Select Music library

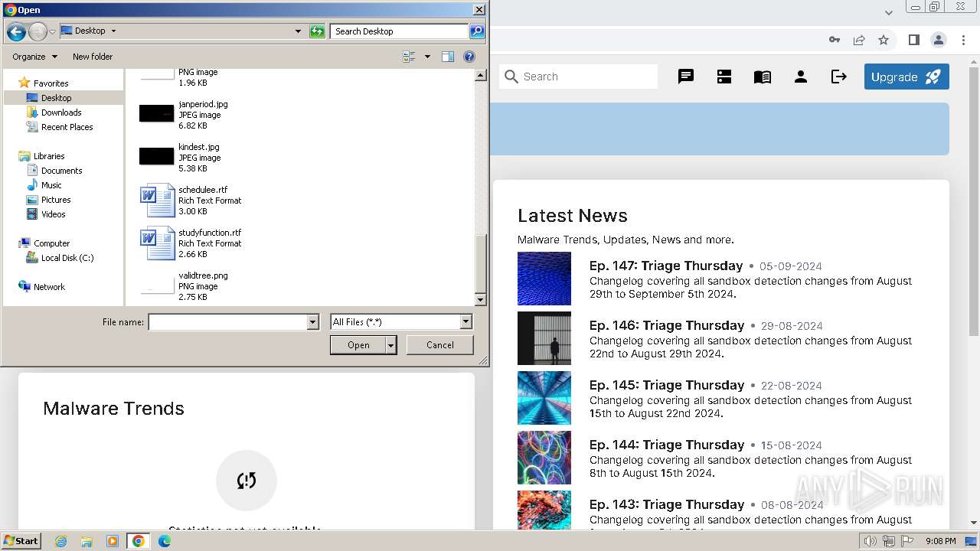[51, 185]
